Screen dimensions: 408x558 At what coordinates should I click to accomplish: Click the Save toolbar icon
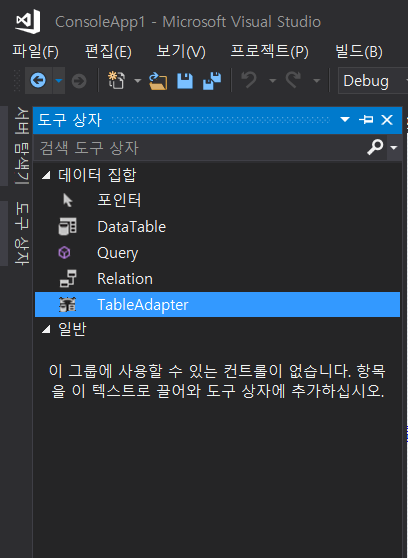click(185, 81)
